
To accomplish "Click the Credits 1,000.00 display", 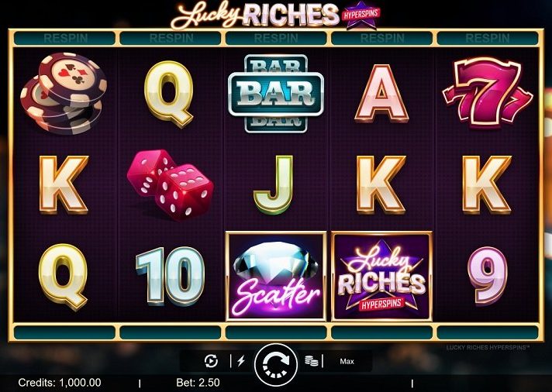I will (60, 383).
